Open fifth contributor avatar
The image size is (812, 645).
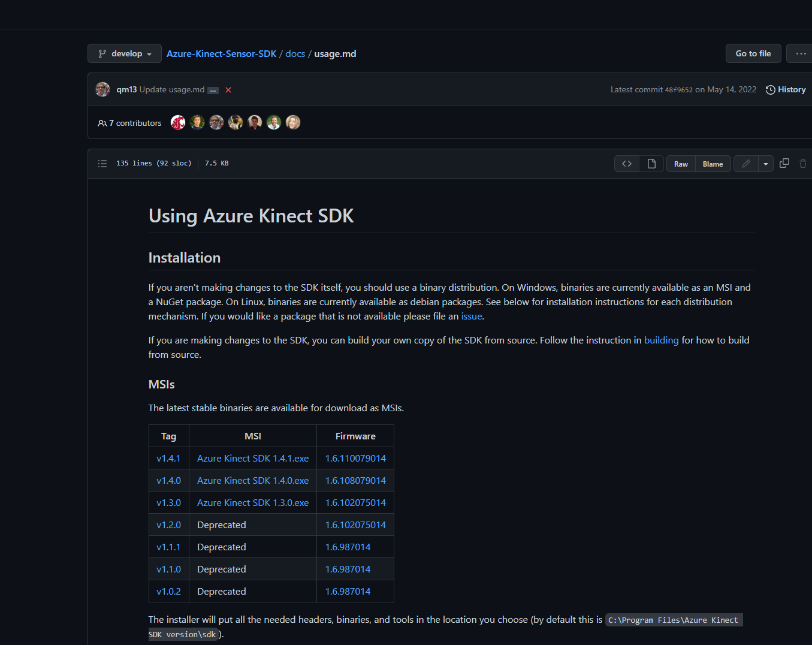[x=255, y=122]
